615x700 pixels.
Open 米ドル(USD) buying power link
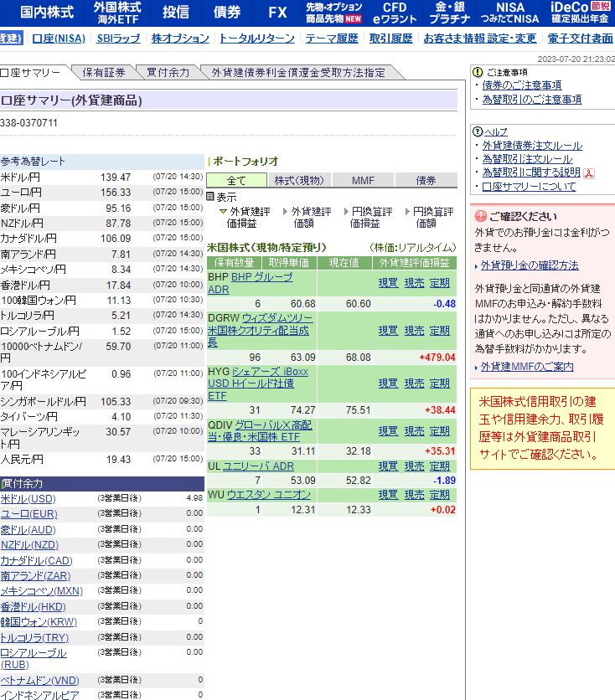pos(28,499)
